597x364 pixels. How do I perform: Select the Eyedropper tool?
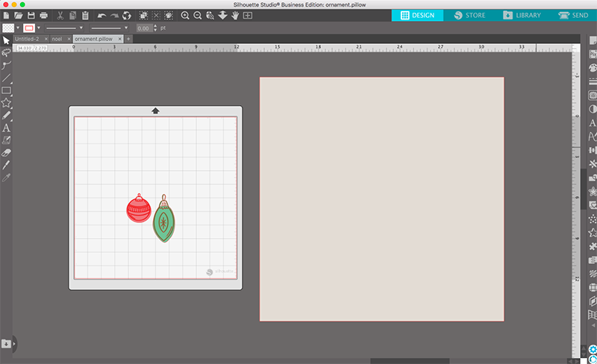[6, 178]
